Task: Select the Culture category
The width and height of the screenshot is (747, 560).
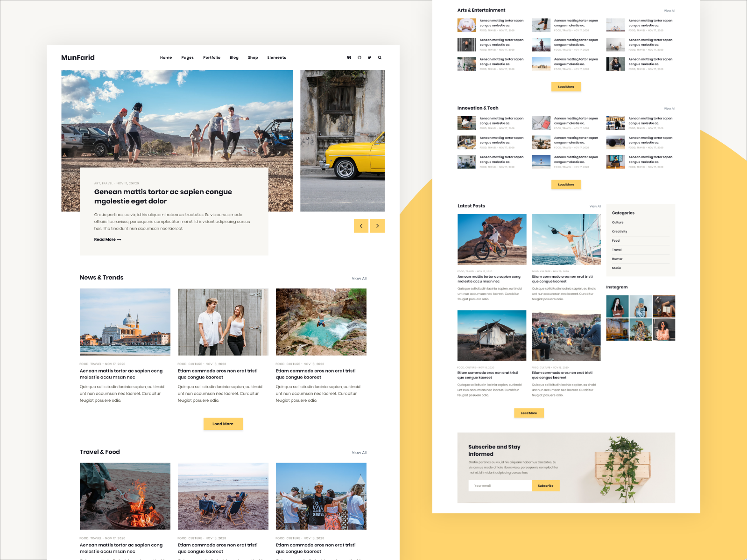Action: tap(618, 223)
